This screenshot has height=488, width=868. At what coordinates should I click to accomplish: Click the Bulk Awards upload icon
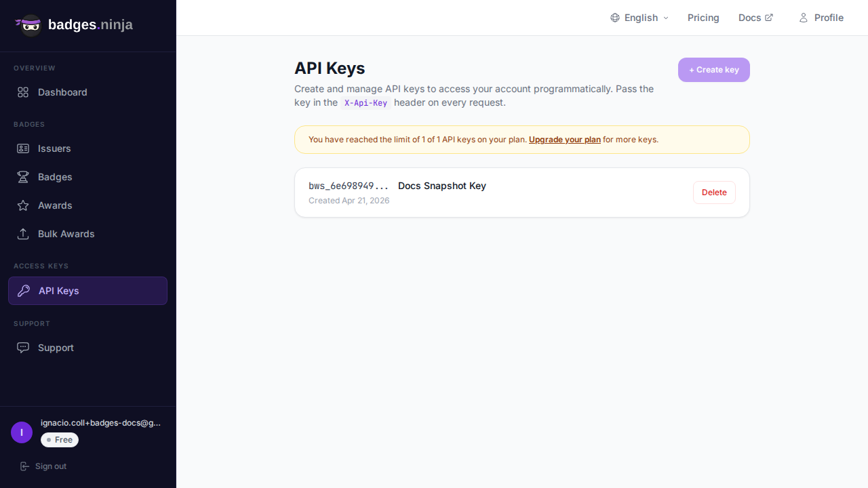(23, 234)
